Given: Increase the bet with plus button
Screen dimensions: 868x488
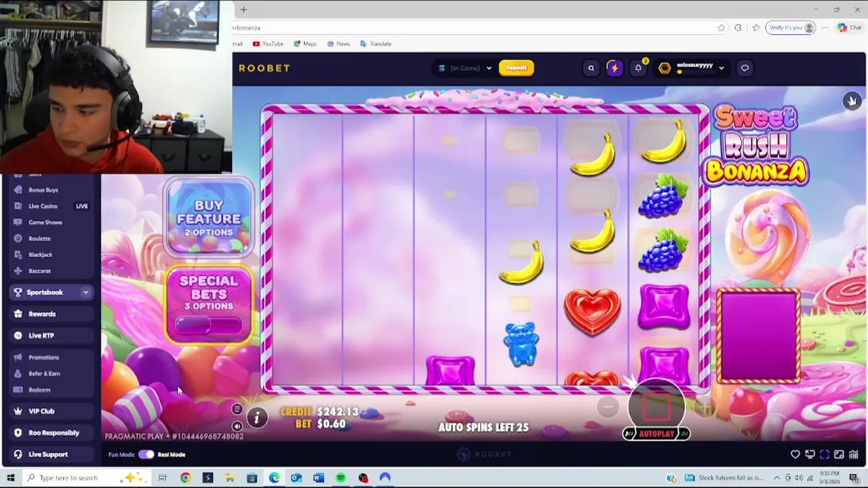Looking at the screenshot, I should 705,406.
